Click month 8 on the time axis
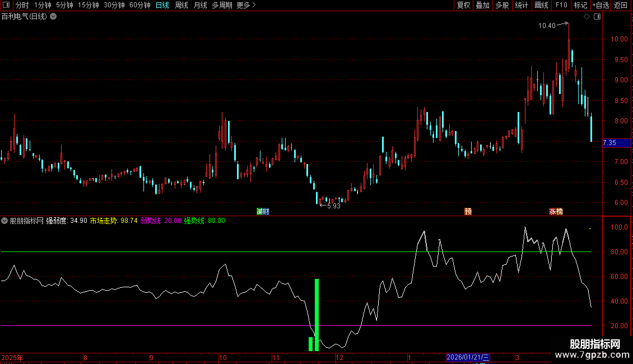This screenshot has width=633, height=364. pyautogui.click(x=85, y=357)
